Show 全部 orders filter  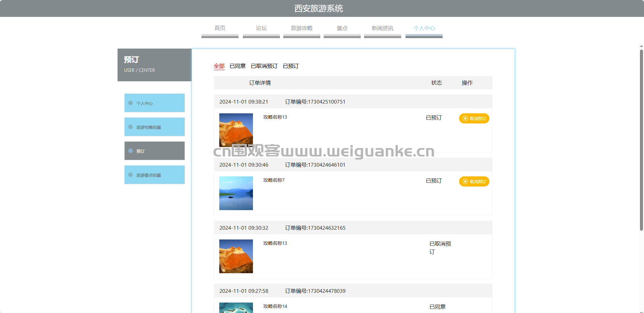[219, 66]
